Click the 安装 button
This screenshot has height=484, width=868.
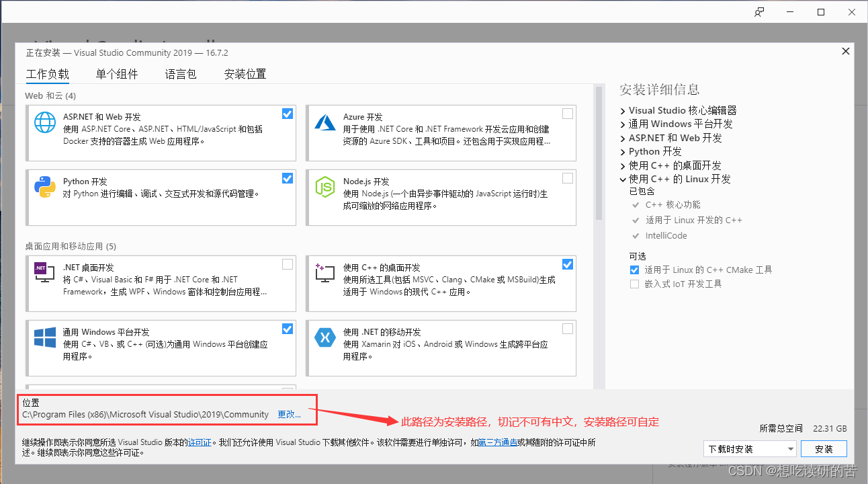tap(824, 448)
